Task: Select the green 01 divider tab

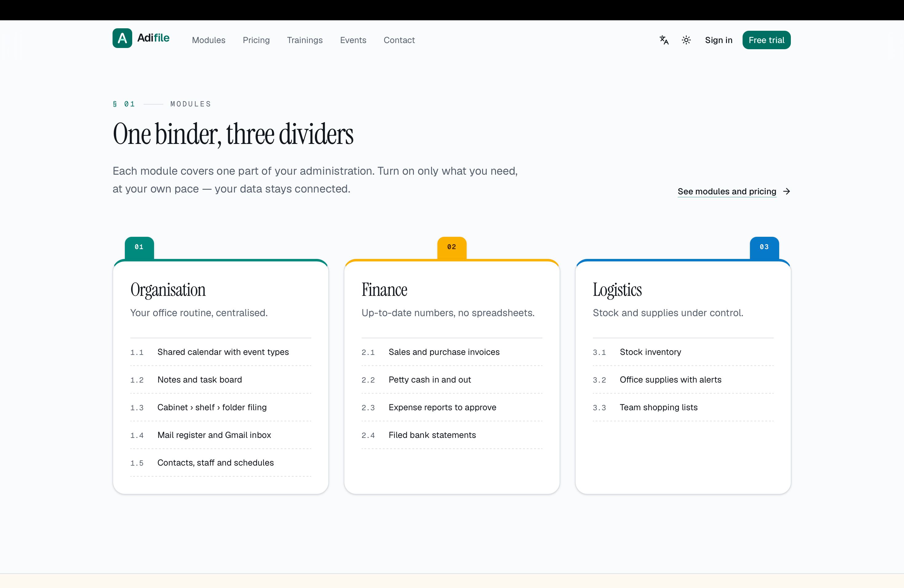Action: (x=139, y=248)
